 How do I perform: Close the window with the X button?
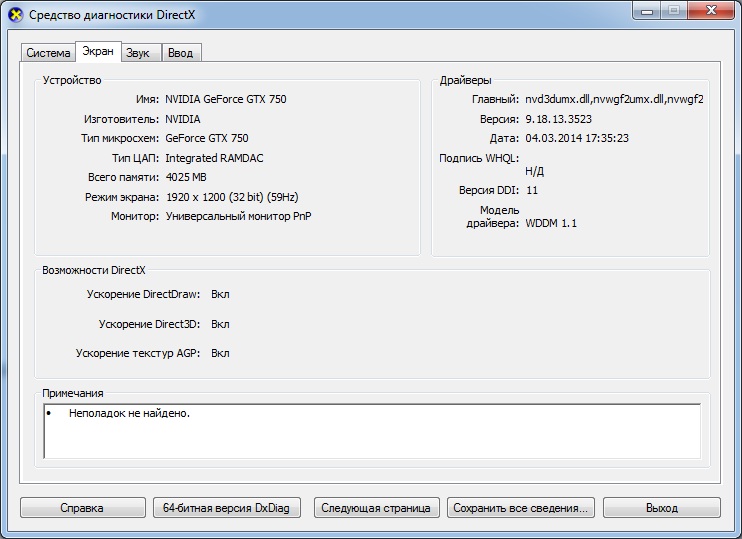[x=710, y=11]
